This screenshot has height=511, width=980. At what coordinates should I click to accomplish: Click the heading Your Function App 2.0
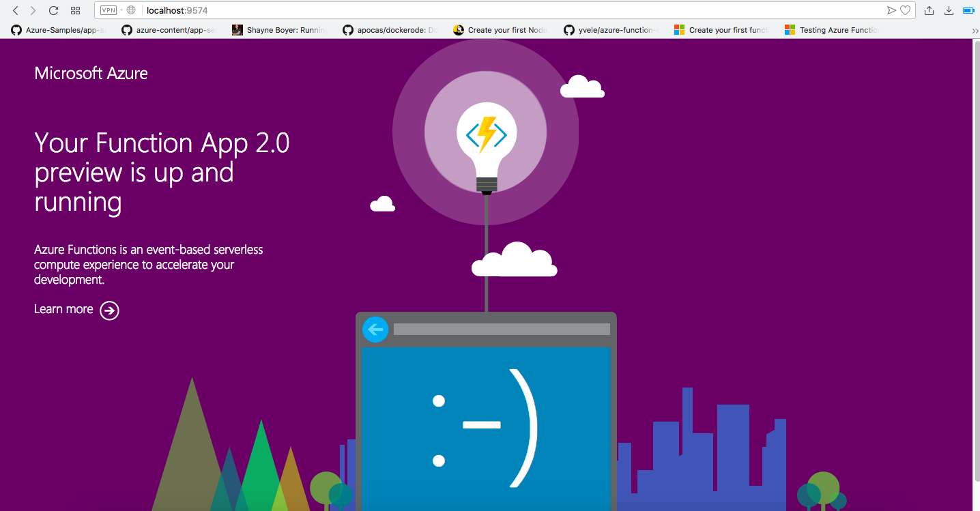162,173
